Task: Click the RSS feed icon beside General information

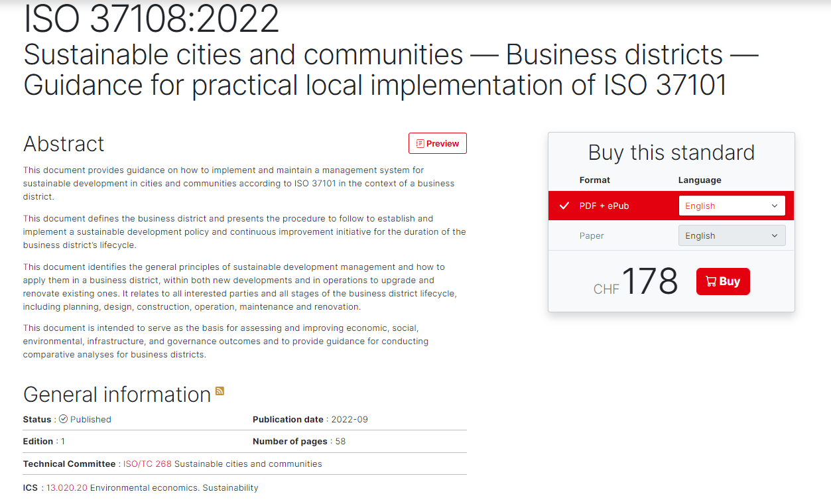Action: (x=220, y=391)
